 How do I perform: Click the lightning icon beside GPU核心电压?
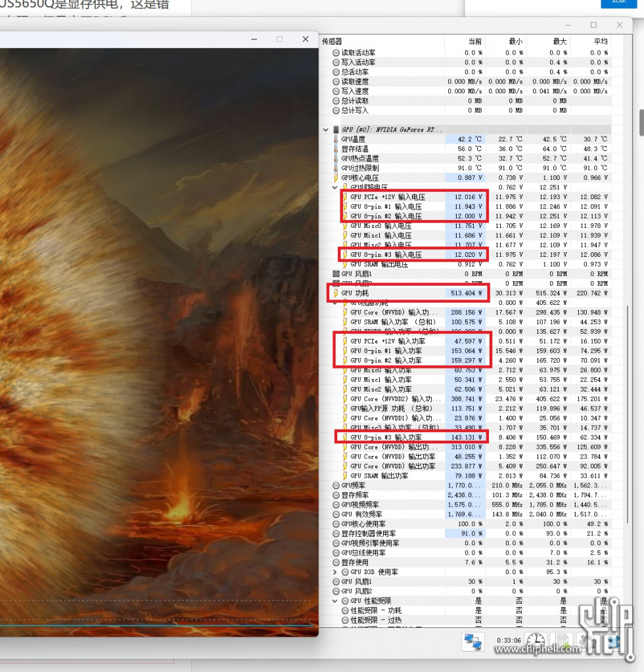[336, 177]
